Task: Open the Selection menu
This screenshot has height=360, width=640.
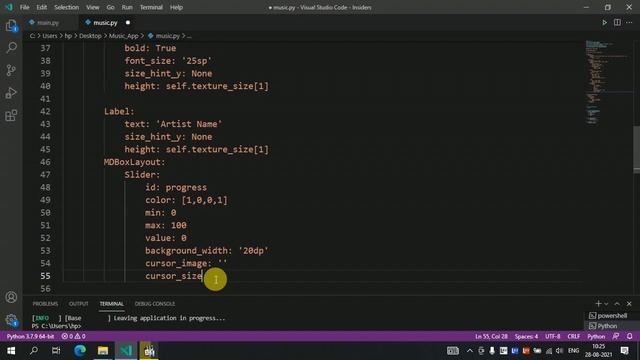Action: point(67,7)
